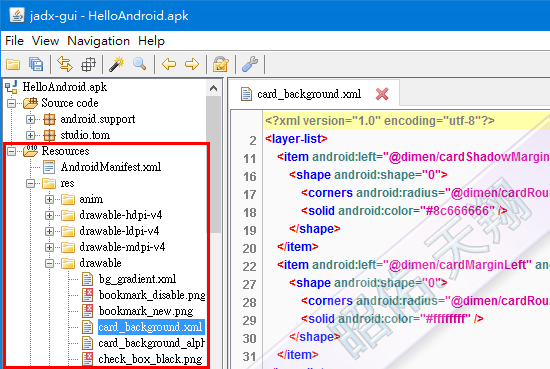Image resolution: width=550 pixels, height=369 pixels.
Task: Click the tree panel vertical scrollbar thumb
Action: 214,164
